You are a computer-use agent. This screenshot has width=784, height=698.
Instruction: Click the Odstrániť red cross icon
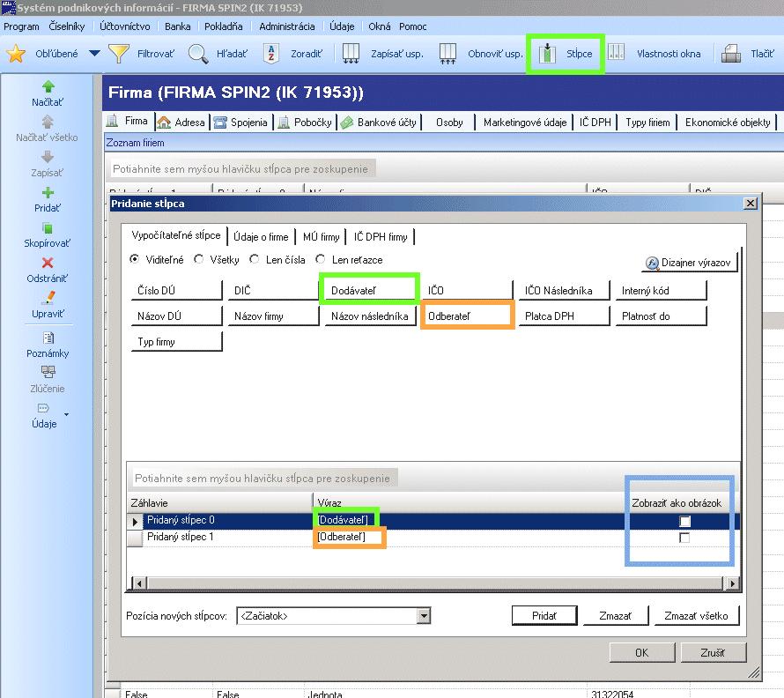48,263
